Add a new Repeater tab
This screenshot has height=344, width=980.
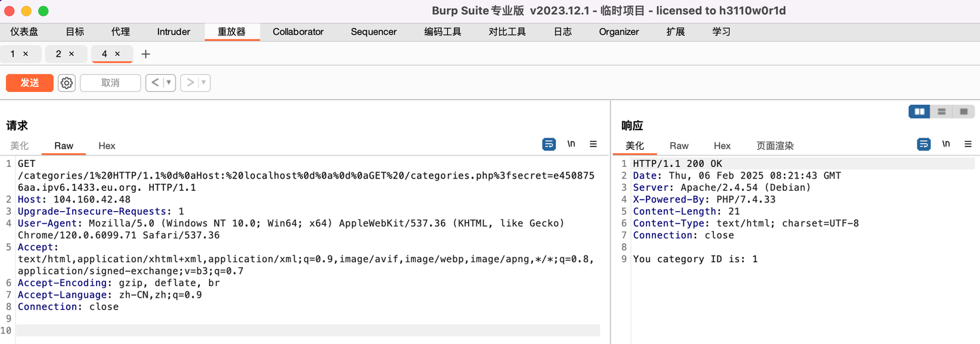[146, 54]
